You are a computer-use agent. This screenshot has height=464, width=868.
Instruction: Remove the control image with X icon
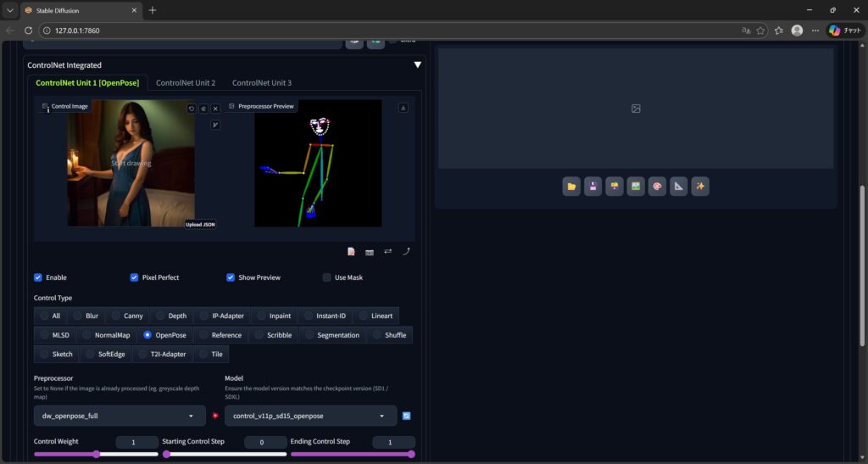pyautogui.click(x=215, y=109)
